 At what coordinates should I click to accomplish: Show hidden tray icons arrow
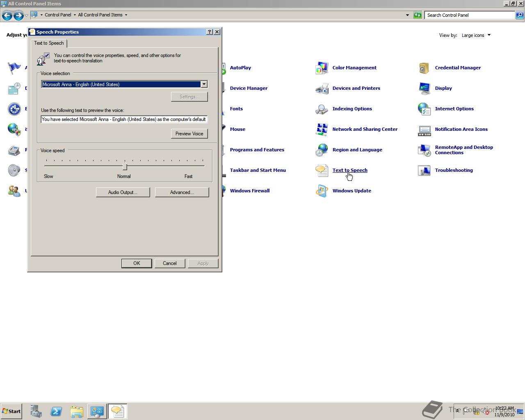(458, 411)
